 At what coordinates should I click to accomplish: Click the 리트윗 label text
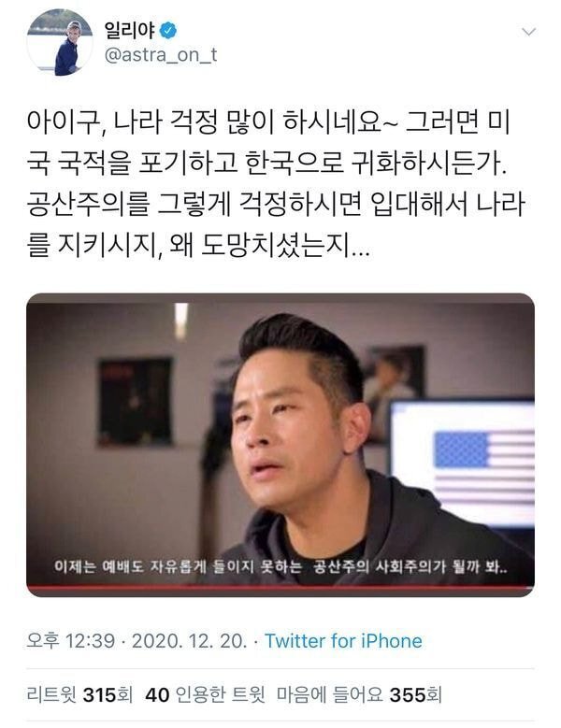pyautogui.click(x=51, y=695)
